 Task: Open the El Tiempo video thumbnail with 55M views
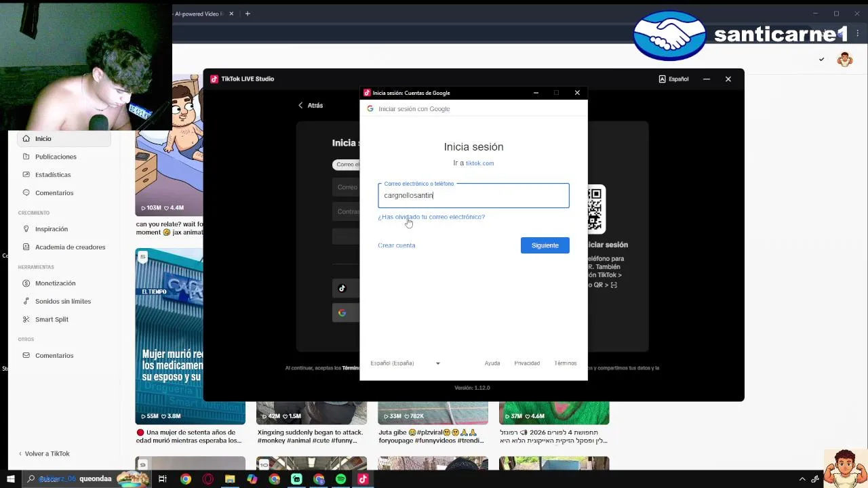pos(169,336)
